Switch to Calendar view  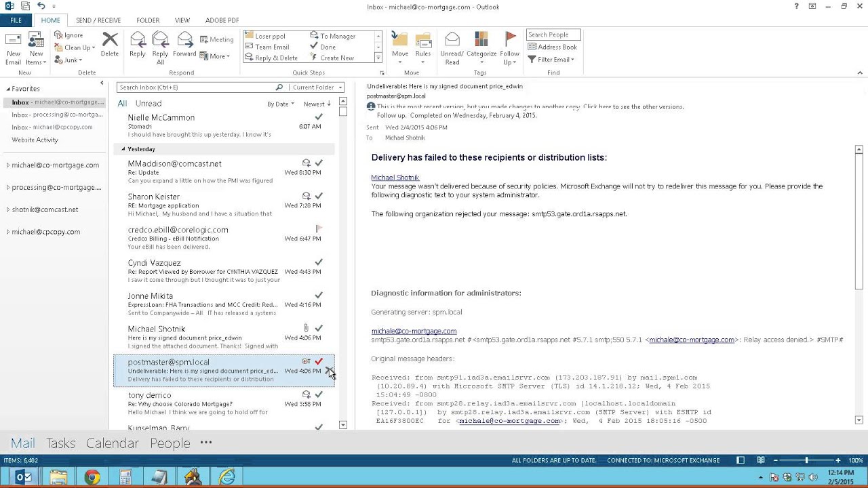[x=113, y=443]
